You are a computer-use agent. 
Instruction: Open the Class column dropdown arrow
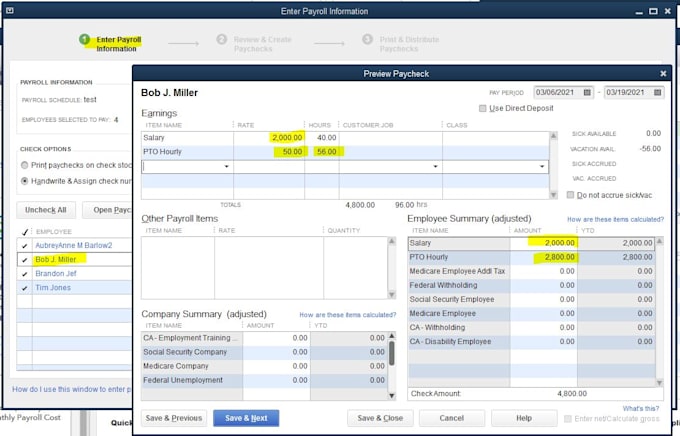[x=542, y=167]
